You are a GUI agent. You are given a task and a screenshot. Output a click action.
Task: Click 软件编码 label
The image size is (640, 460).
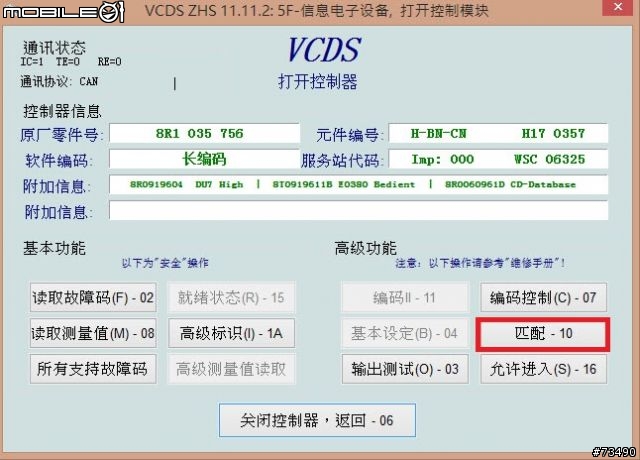click(59, 160)
